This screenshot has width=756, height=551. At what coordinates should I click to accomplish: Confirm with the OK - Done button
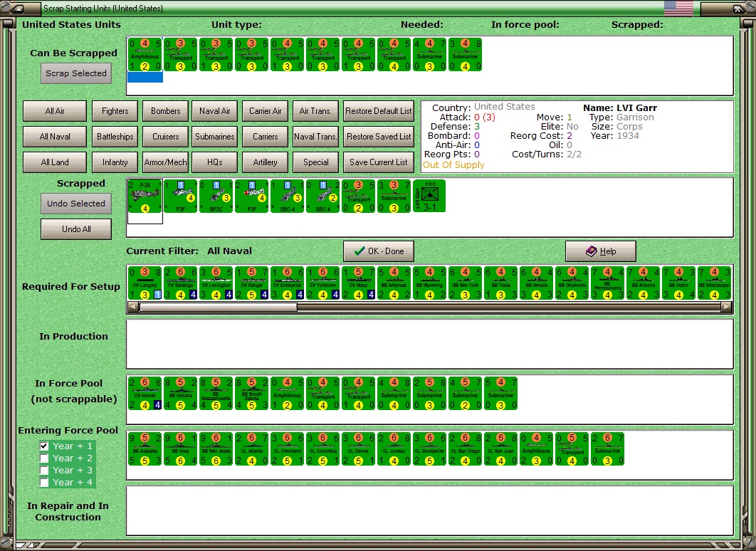coord(379,251)
